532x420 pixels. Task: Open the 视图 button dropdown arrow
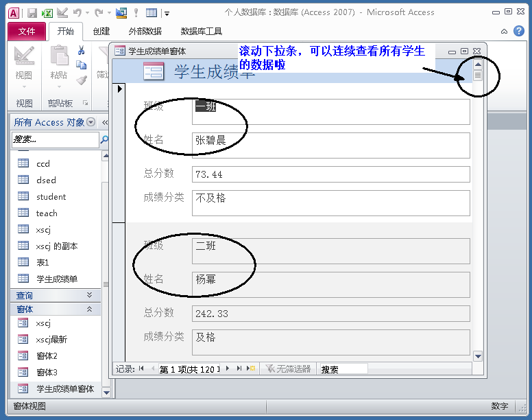[x=24, y=87]
